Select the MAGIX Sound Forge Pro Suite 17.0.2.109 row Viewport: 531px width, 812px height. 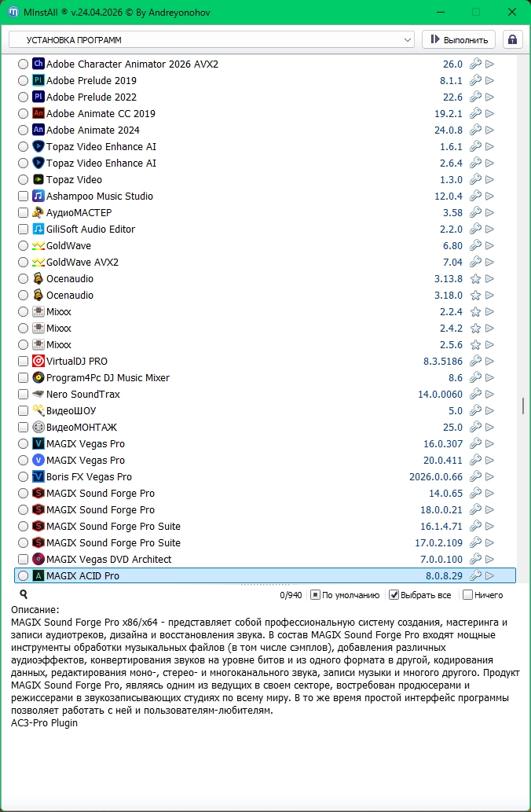click(x=265, y=542)
